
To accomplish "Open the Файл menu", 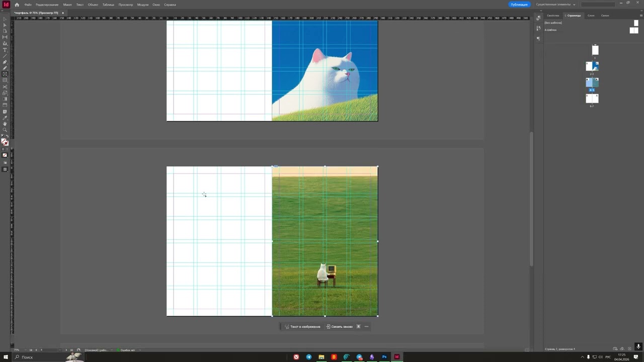I will pyautogui.click(x=28, y=5).
